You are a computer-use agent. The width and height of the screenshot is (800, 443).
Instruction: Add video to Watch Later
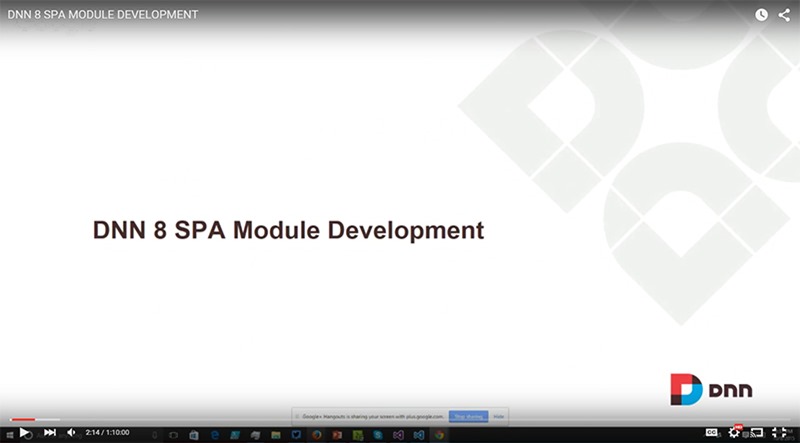coord(761,15)
